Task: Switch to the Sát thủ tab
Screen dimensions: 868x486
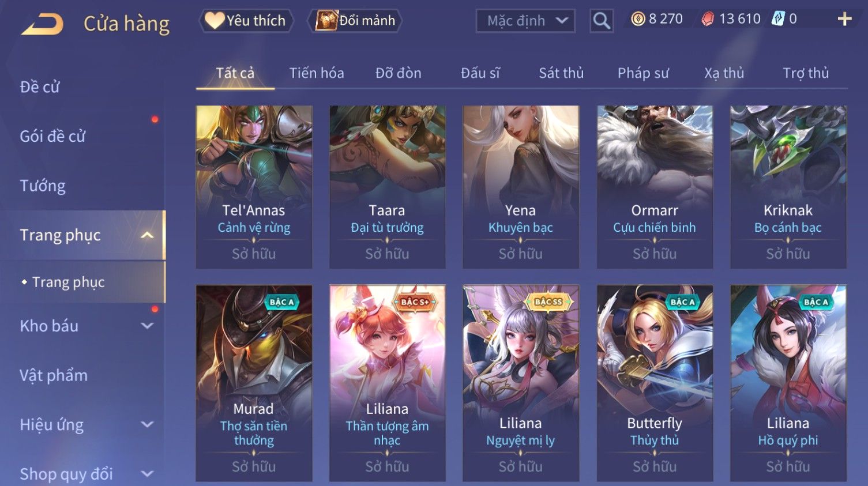Action: coord(561,73)
